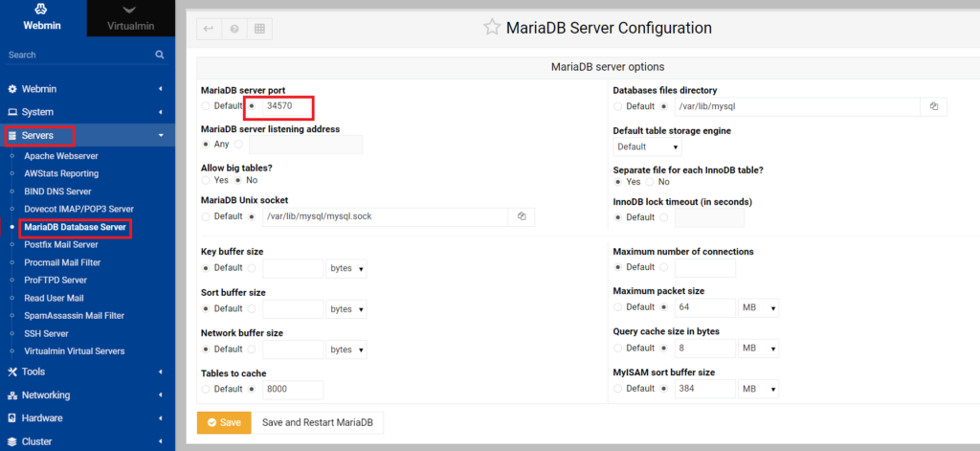Open Postfix Mail Server module
The width and height of the screenshot is (980, 451).
[61, 244]
